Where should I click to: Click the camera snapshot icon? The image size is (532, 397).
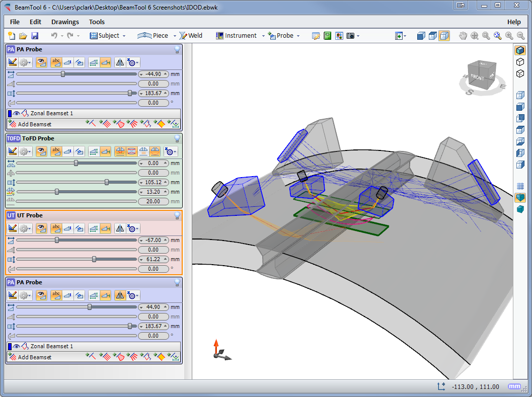coord(350,36)
